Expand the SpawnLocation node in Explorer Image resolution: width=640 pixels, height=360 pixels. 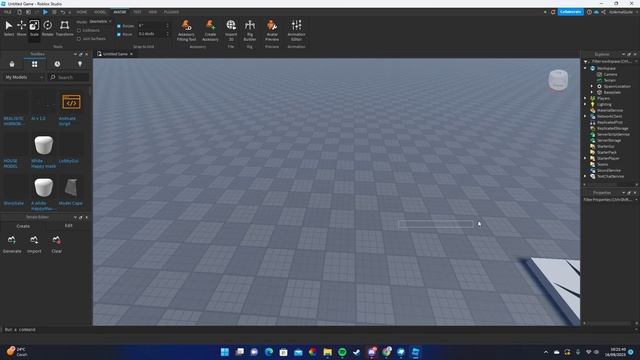click(x=592, y=86)
